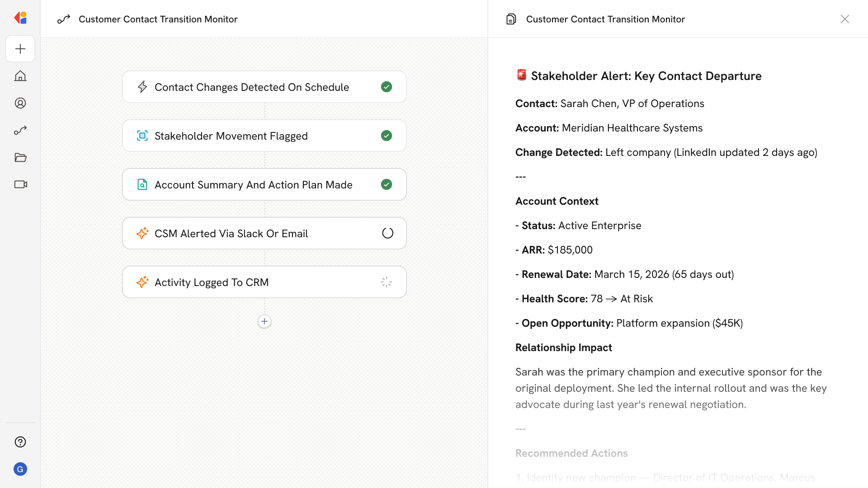
Task: Click the AI sparkle icon on CSM Alerted step
Action: coord(142,233)
